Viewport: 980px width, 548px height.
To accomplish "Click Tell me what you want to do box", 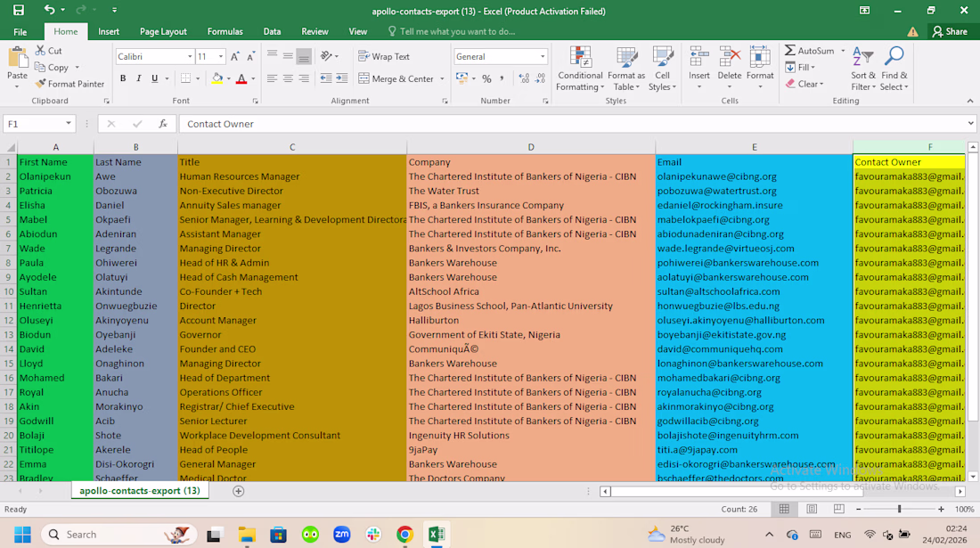I will 452,31.
